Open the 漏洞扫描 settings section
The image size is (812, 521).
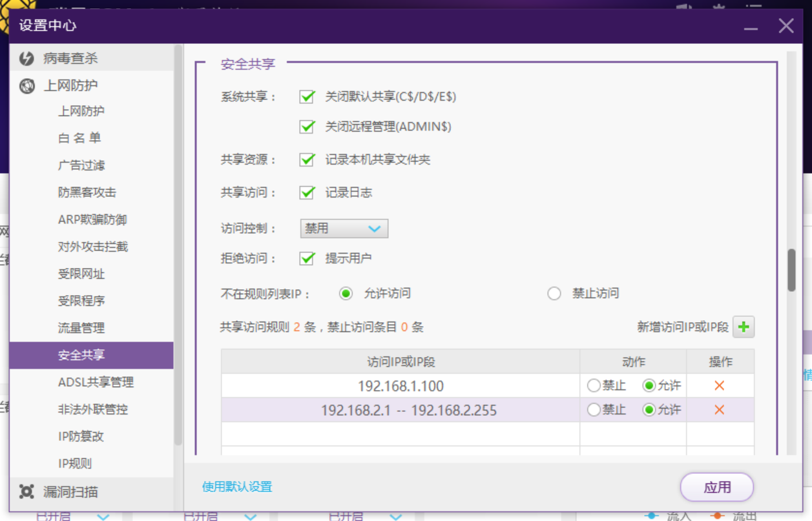pyautogui.click(x=92, y=491)
